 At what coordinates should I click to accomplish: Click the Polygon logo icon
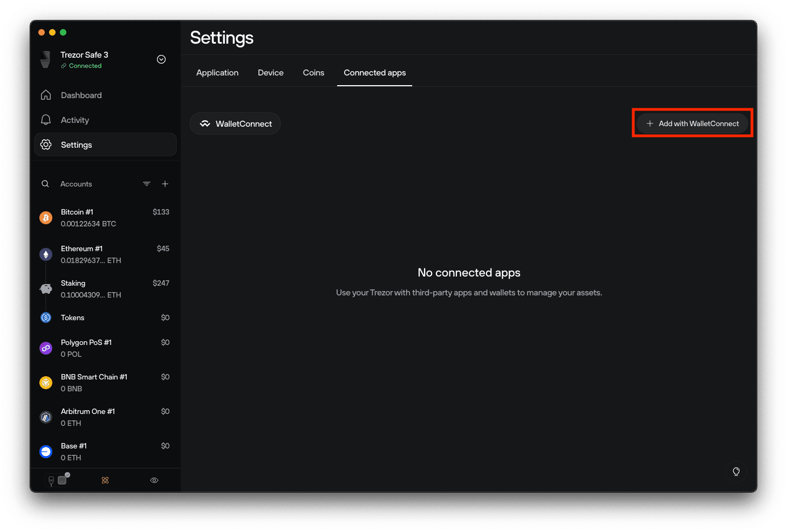click(x=46, y=348)
